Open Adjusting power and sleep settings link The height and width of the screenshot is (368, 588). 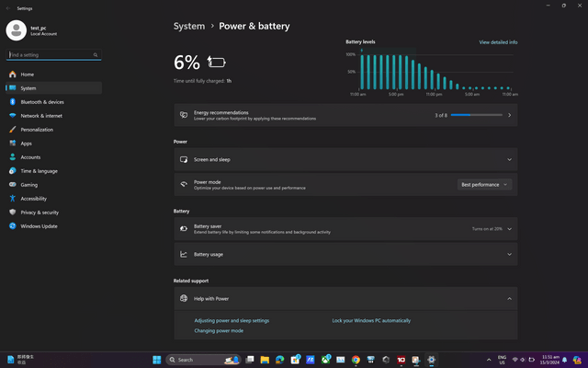coord(232,321)
